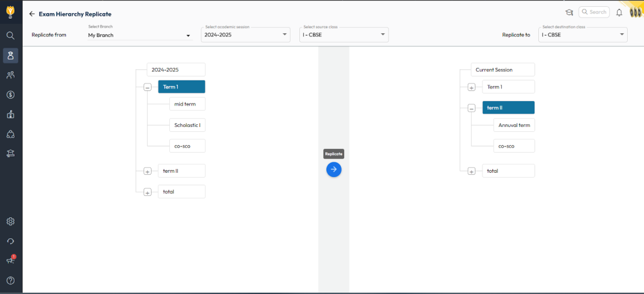
Task: Expand the source total node
Action: 147,192
